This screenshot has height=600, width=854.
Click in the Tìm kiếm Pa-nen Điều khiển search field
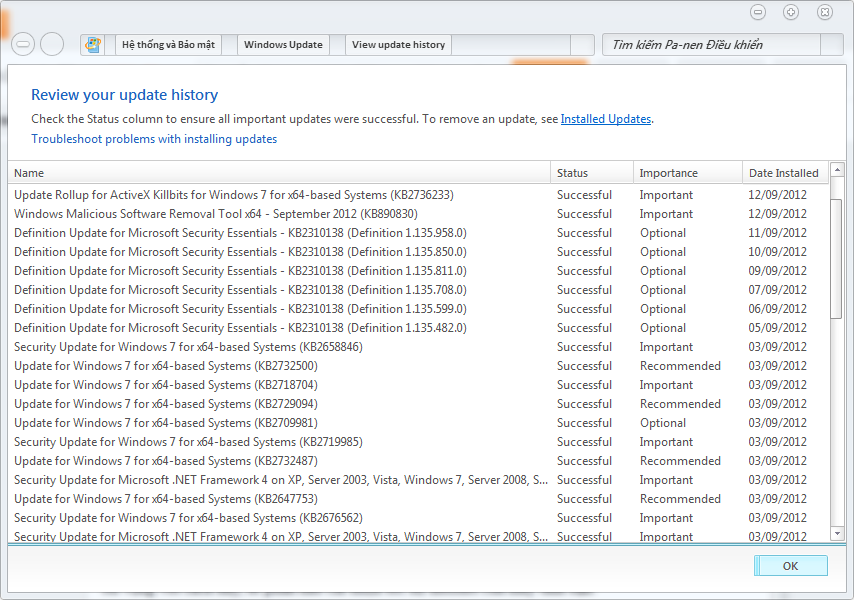click(710, 44)
